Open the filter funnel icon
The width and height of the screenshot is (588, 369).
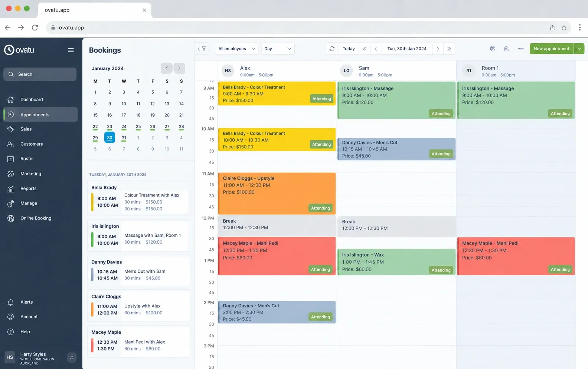tap(204, 49)
